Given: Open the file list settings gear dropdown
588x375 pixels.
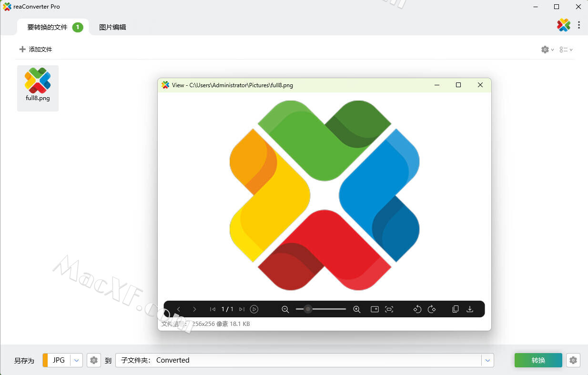Looking at the screenshot, I should (547, 50).
